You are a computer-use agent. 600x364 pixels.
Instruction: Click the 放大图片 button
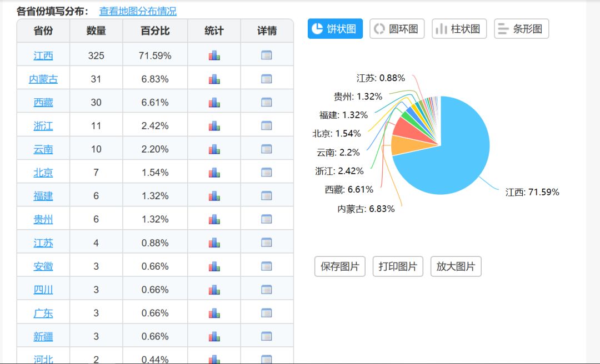click(456, 266)
